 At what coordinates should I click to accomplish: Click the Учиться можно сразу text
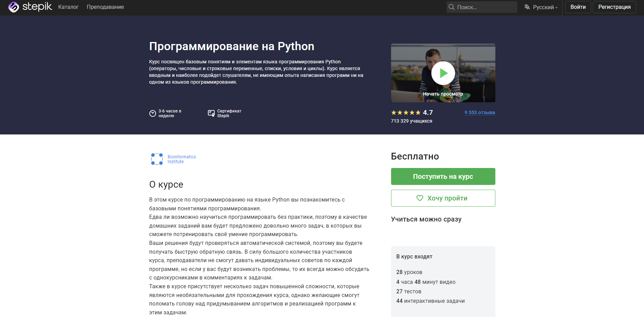pos(426,219)
